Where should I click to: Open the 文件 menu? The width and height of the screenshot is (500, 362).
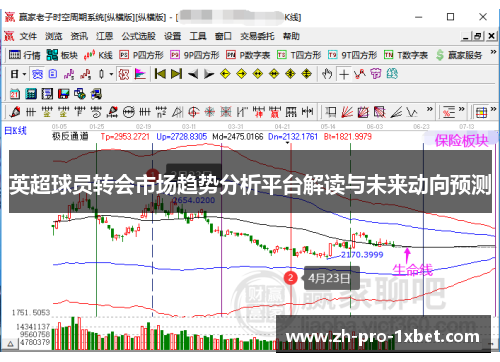point(28,36)
